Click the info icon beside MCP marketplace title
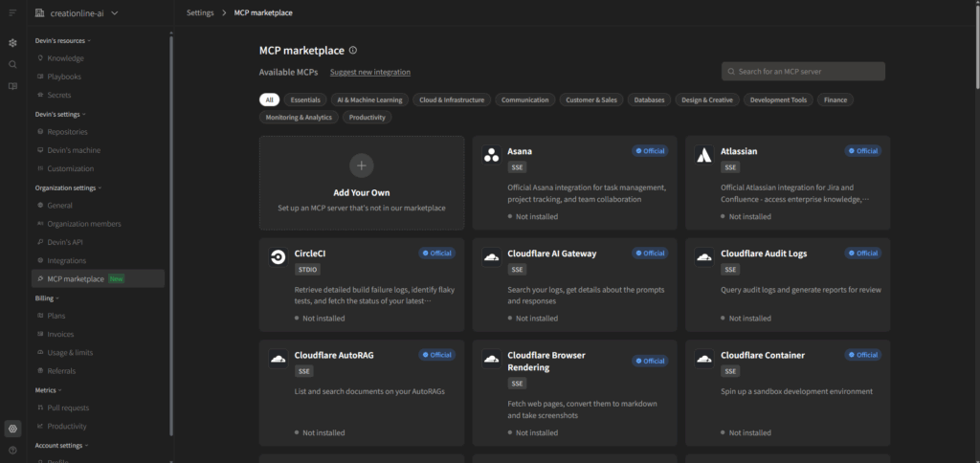Screen dimensions: 980x463 353,50
